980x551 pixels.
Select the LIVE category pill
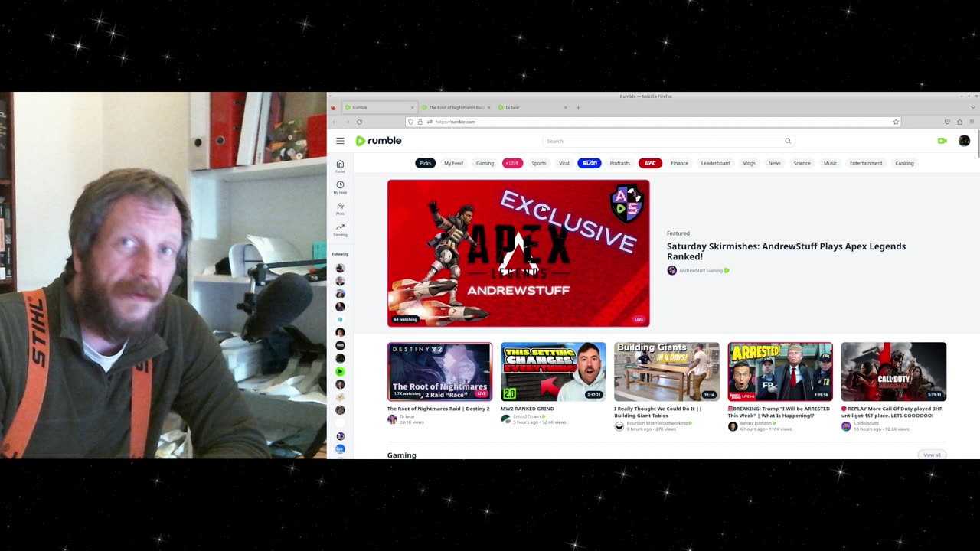[512, 163]
